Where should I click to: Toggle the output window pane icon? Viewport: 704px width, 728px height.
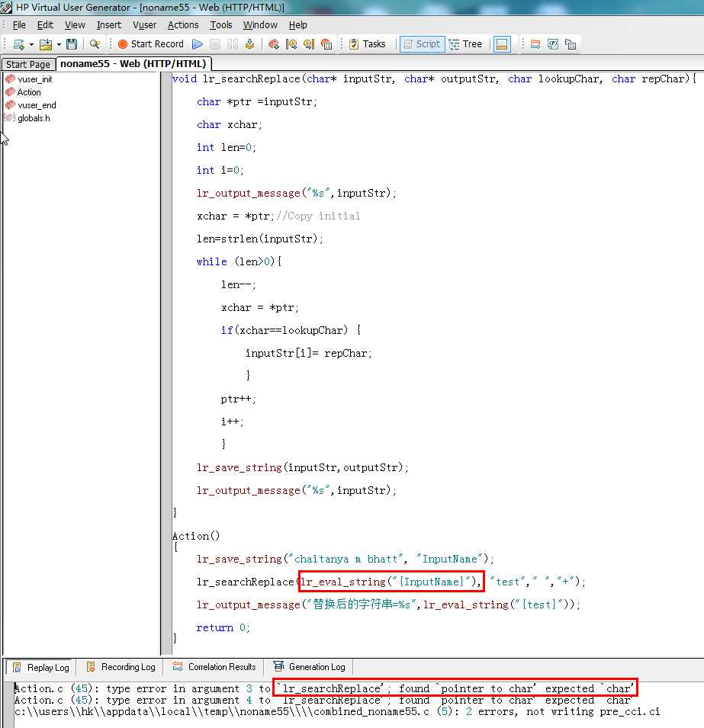[x=502, y=44]
